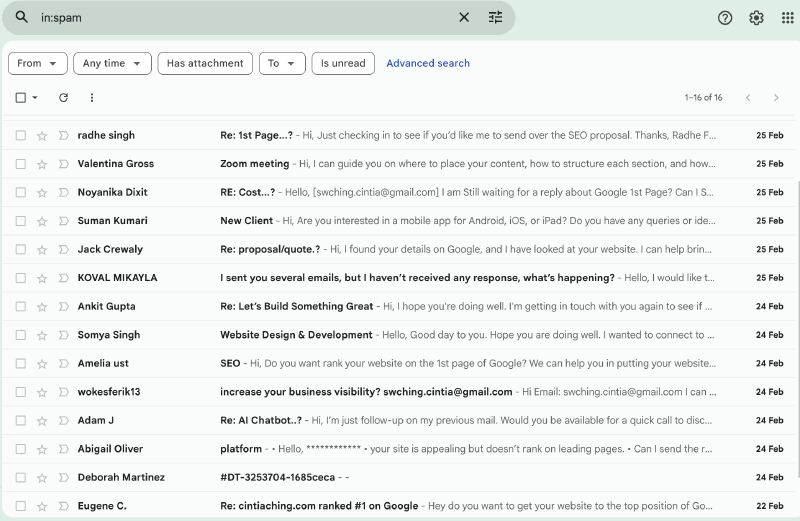Click the '1–16 of 16' count text
Screen dimensions: 800x521
point(703,97)
